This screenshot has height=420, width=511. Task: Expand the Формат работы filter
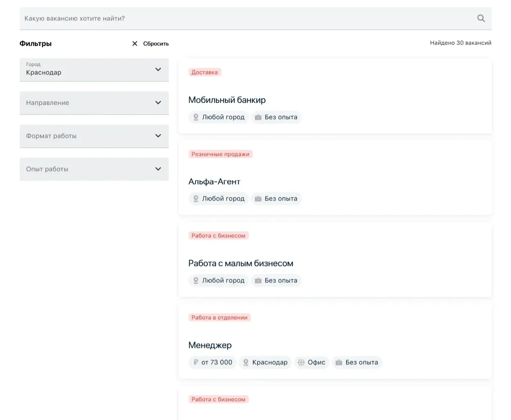(x=94, y=136)
